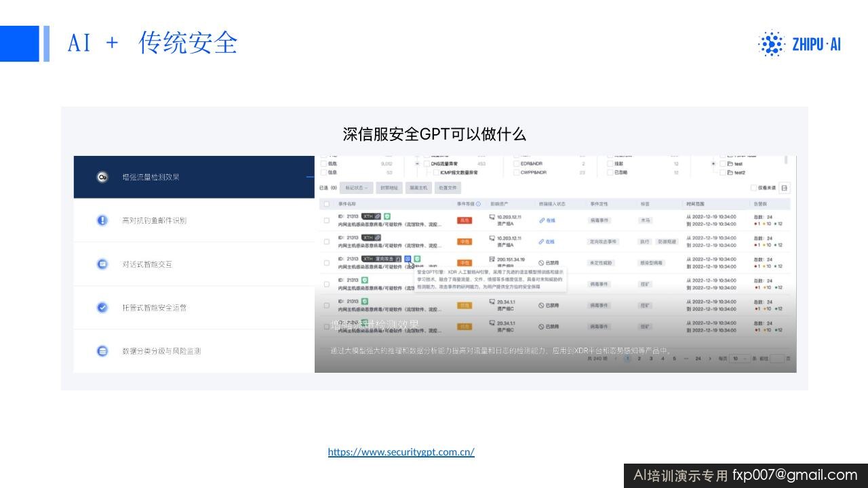Tick the EDR&NDR filter checkbox
Viewport: 868px width, 488px height.
(x=516, y=163)
